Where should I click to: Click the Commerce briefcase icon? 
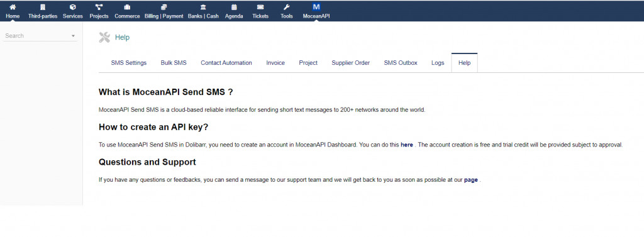[127, 7]
